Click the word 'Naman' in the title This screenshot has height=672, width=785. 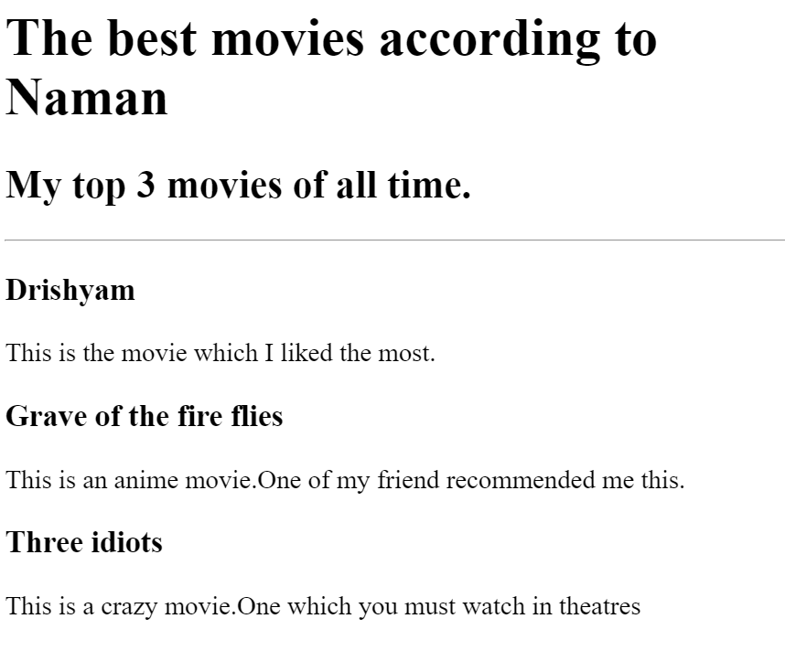tap(87, 98)
